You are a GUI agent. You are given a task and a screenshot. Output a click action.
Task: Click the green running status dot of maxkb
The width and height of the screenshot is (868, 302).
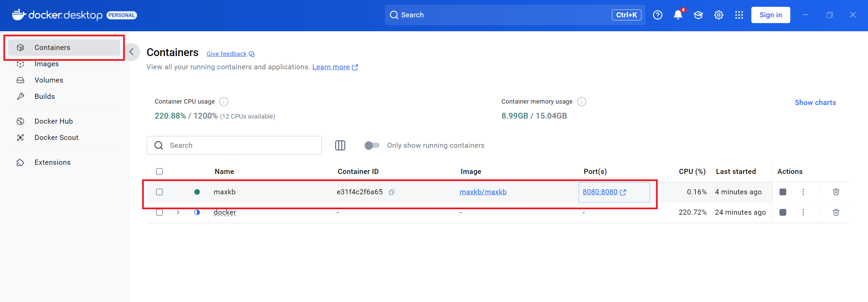[x=197, y=192]
